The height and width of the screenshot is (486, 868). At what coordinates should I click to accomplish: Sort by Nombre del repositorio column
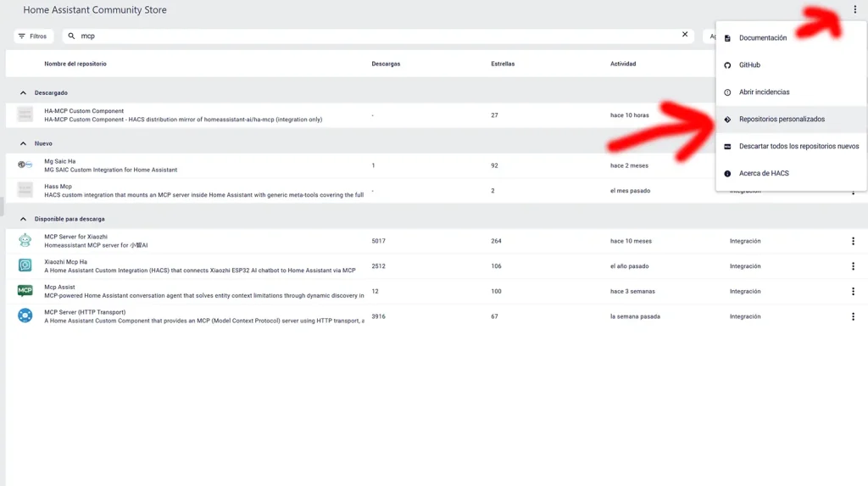(75, 64)
